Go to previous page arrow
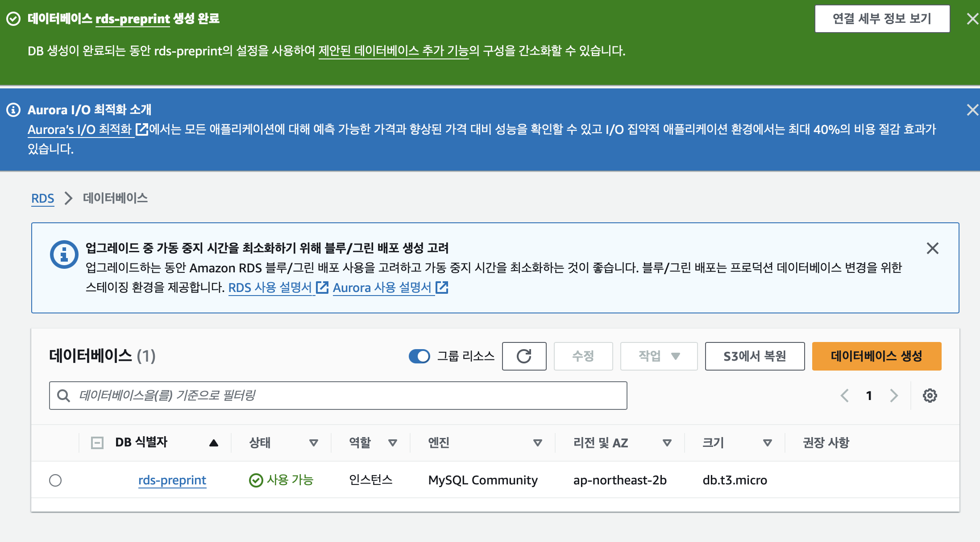The height and width of the screenshot is (542, 980). [x=844, y=396]
